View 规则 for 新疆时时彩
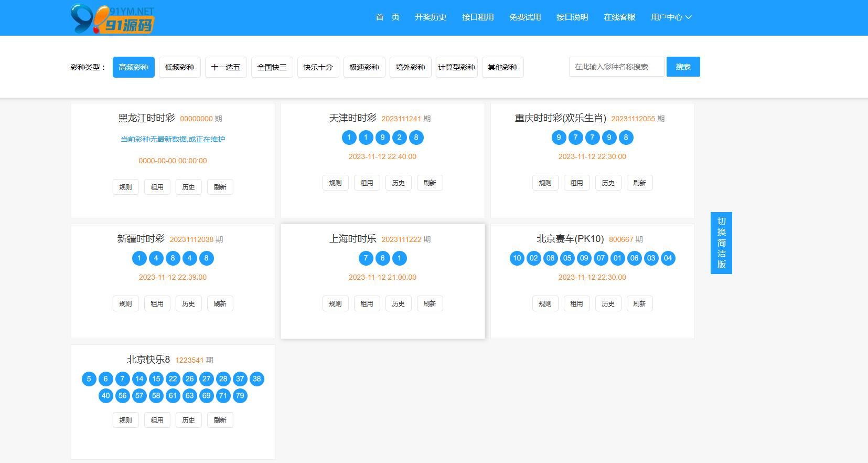Viewport: 868px width, 463px height. [126, 303]
